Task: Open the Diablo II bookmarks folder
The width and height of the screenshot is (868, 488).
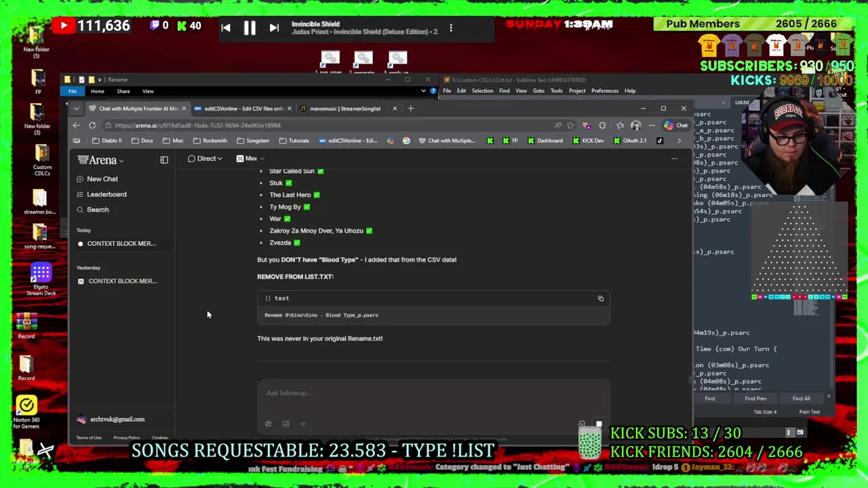Action: [107, 141]
